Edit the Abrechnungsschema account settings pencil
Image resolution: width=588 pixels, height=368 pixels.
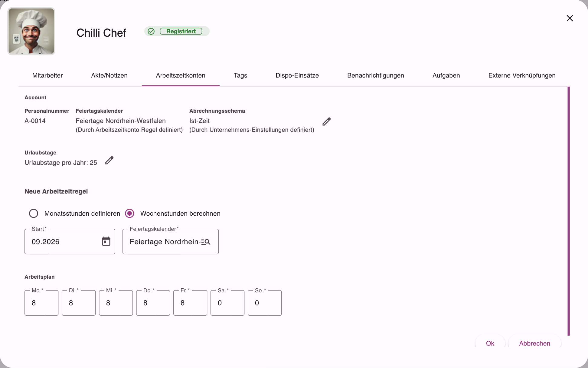pos(326,121)
